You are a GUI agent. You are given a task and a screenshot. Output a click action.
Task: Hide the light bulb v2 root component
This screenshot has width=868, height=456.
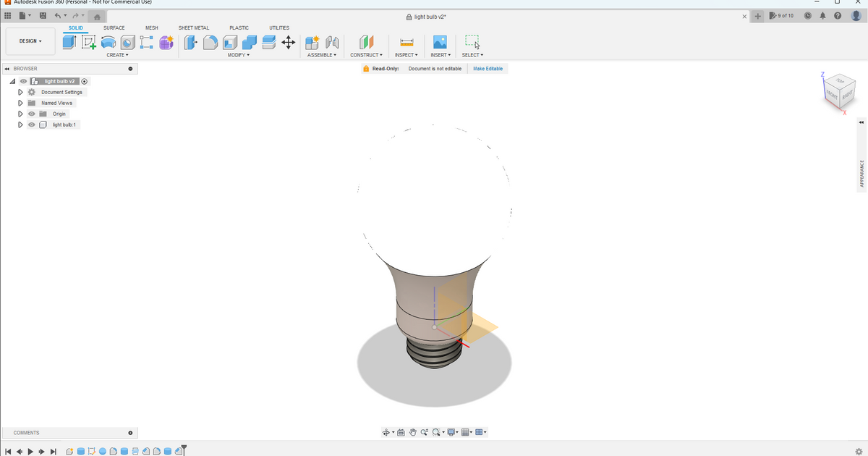[23, 81]
